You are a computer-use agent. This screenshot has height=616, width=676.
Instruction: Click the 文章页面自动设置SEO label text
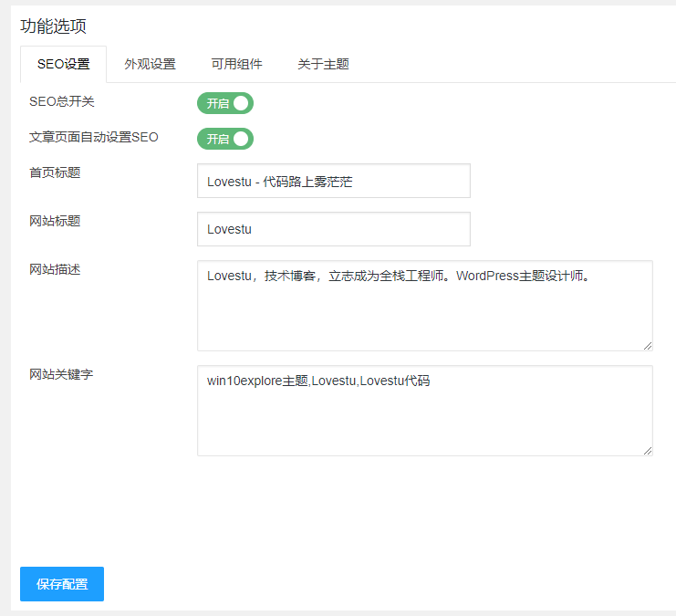pos(94,138)
